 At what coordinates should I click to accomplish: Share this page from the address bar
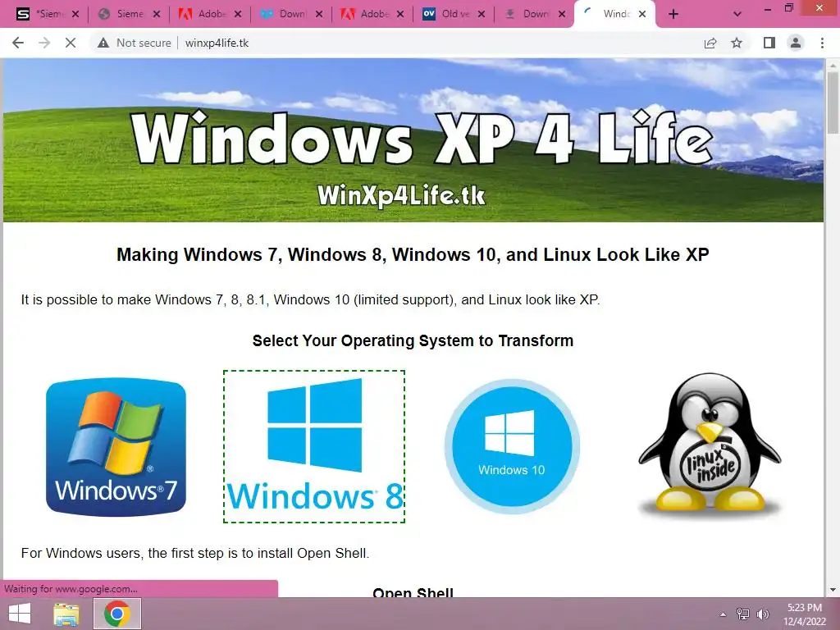click(x=710, y=43)
